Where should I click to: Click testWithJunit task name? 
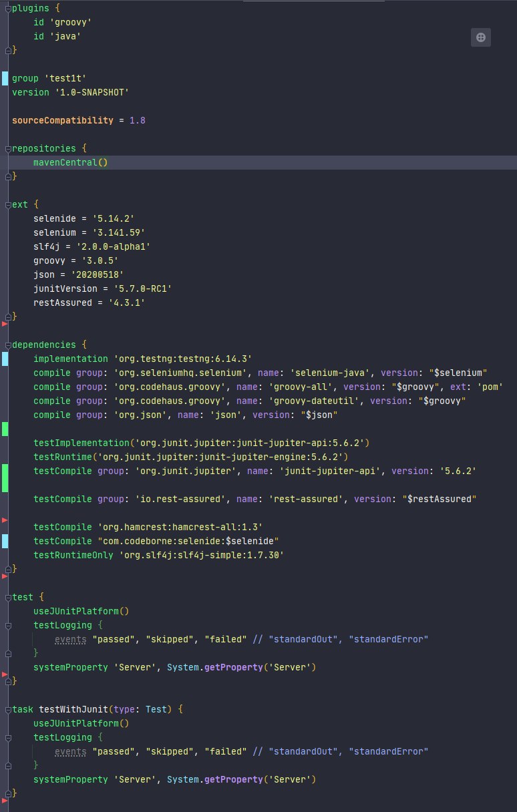(x=73, y=709)
